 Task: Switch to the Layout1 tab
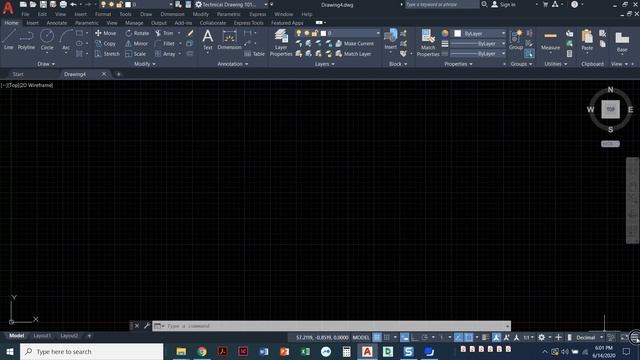pos(42,336)
